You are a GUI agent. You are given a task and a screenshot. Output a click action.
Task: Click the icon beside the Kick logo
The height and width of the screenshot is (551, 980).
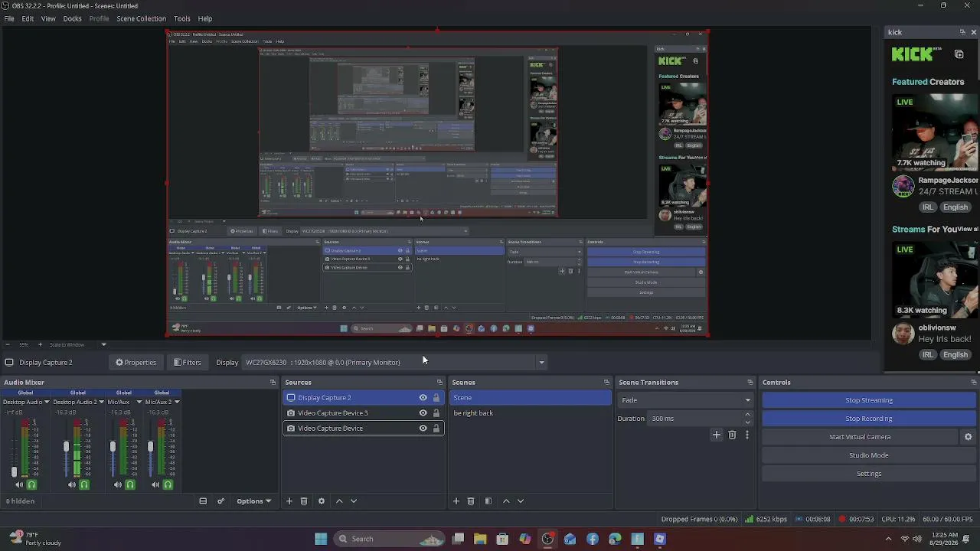coord(959,54)
